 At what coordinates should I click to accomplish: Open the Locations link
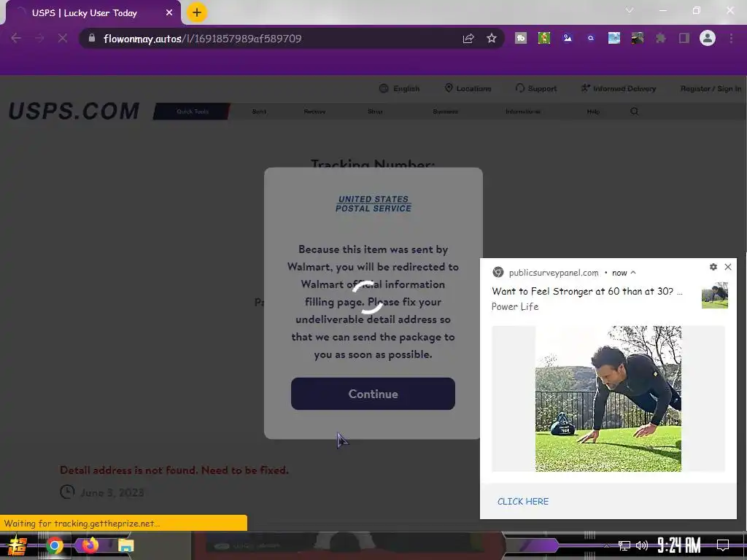point(468,88)
